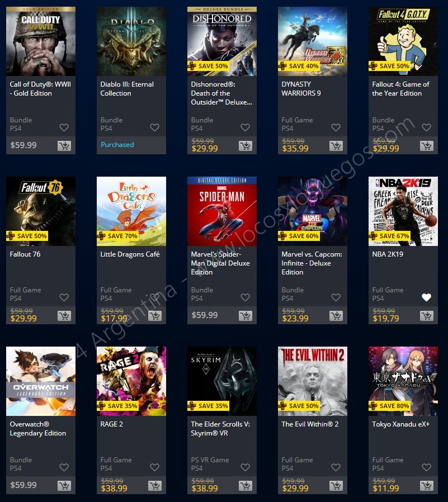The height and width of the screenshot is (502, 448).
Task: Add Overwatch Legendary Edition to cart
Action: (x=64, y=486)
